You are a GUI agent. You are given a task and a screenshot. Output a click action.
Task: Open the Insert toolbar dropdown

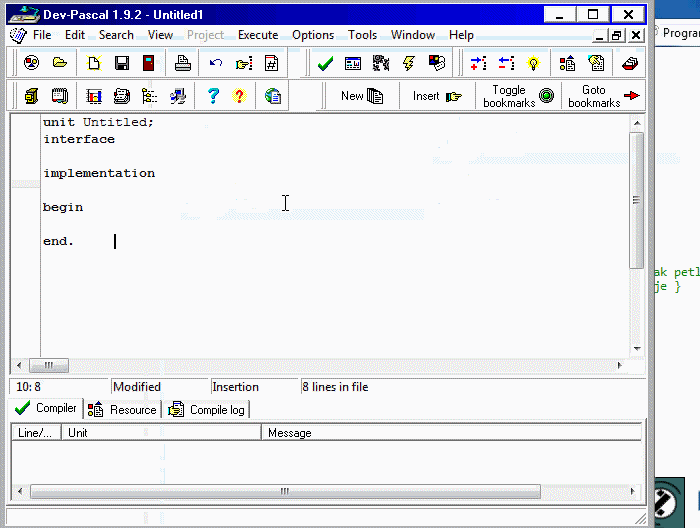coord(437,96)
